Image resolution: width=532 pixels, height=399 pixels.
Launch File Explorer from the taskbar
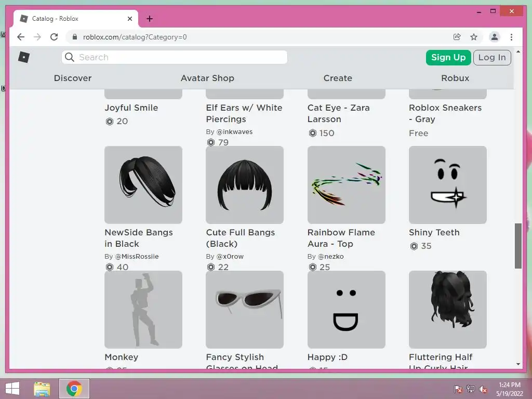(42, 389)
